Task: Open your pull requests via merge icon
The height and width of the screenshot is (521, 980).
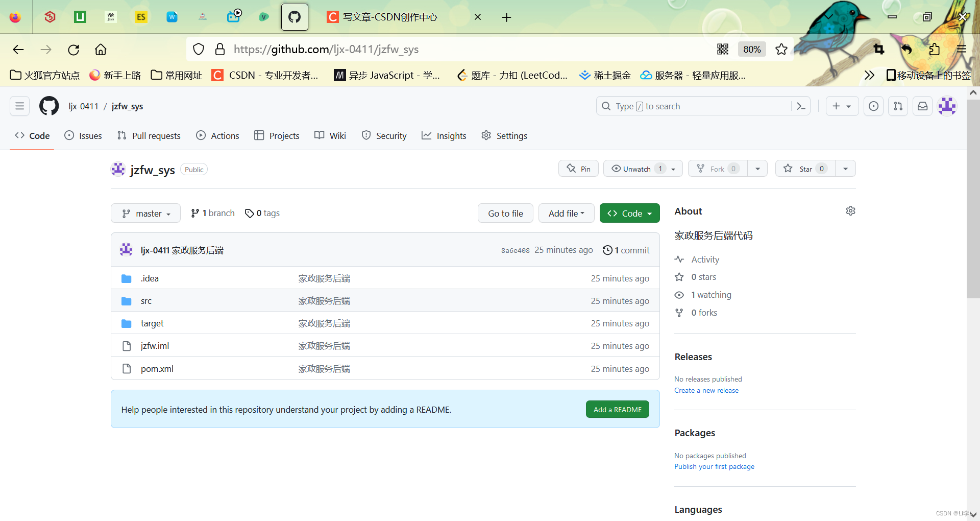Action: pyautogui.click(x=898, y=106)
